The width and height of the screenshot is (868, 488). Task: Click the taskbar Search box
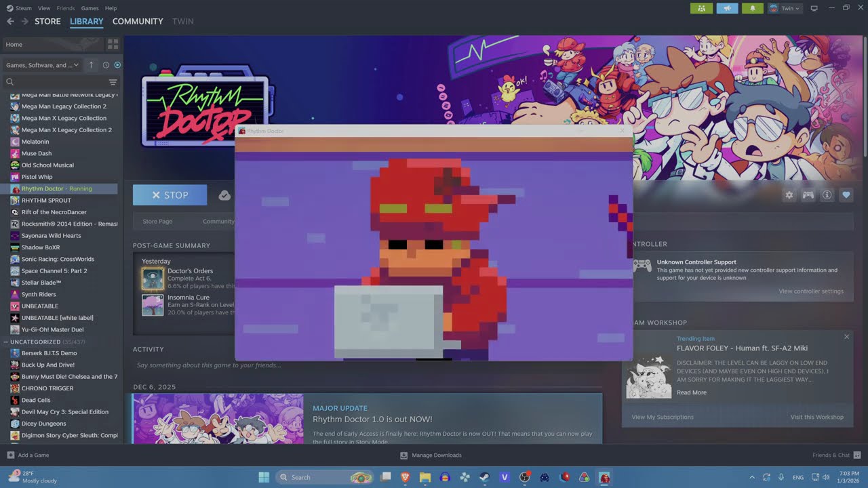coord(325,477)
